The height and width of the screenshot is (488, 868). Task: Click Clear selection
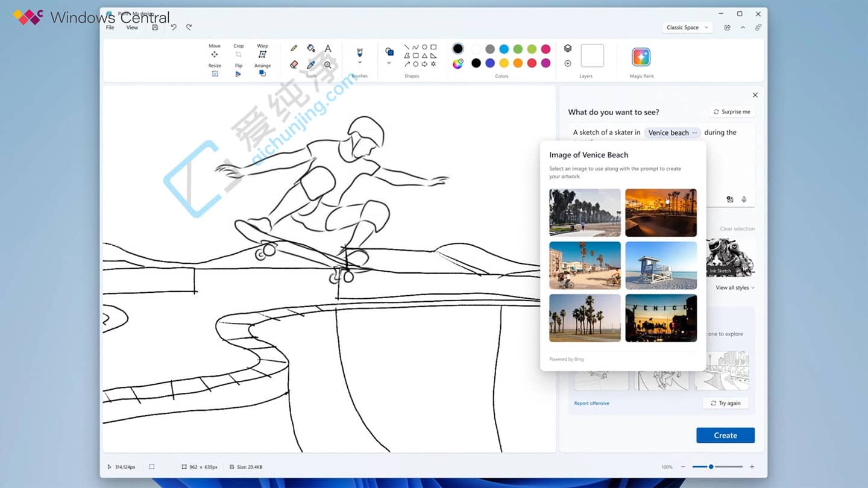(737, 229)
